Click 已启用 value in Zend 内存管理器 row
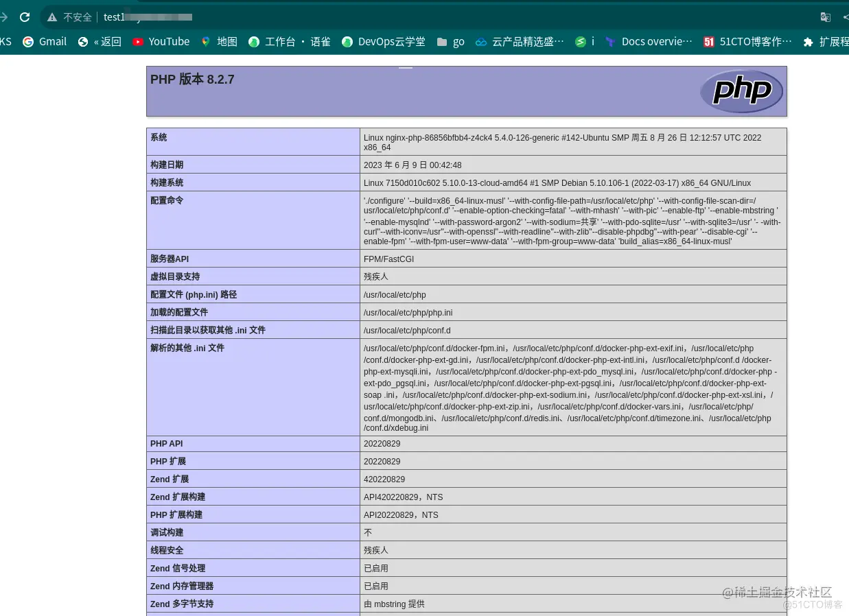The image size is (849, 616). (x=376, y=587)
